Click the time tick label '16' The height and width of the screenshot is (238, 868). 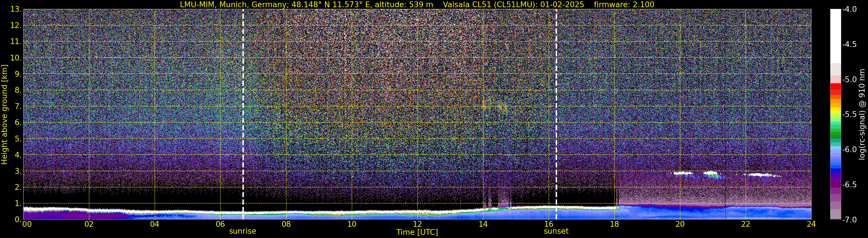pyautogui.click(x=548, y=224)
